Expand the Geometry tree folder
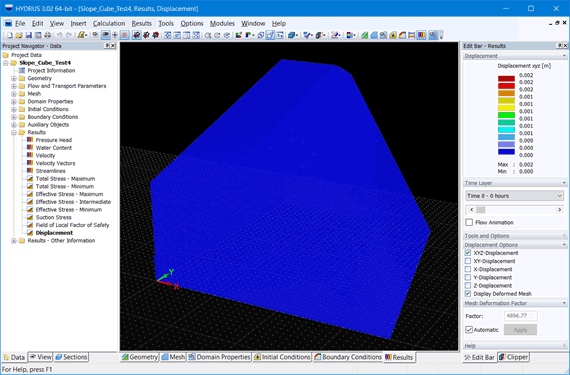Viewport: 570px width, 375px height. tap(14, 78)
